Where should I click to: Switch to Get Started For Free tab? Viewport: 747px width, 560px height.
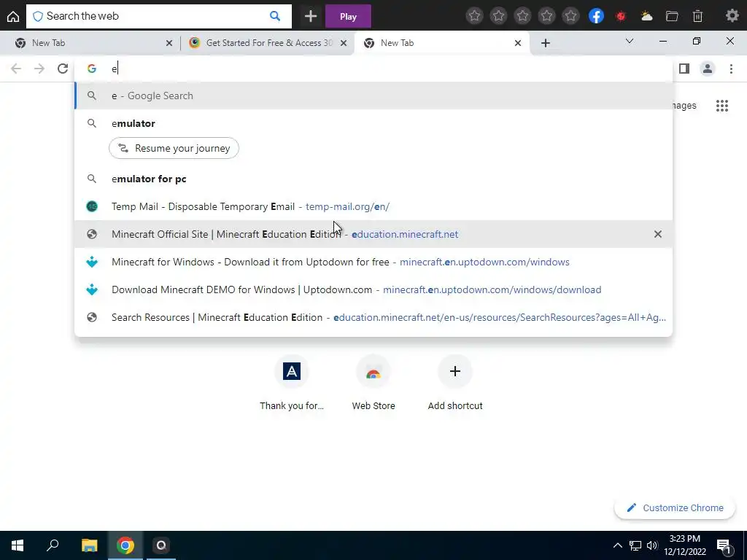tap(261, 43)
